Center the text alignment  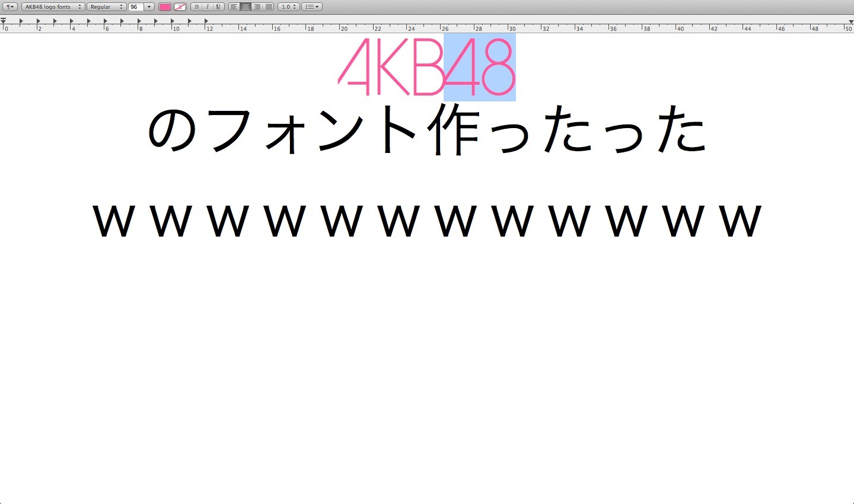click(246, 7)
